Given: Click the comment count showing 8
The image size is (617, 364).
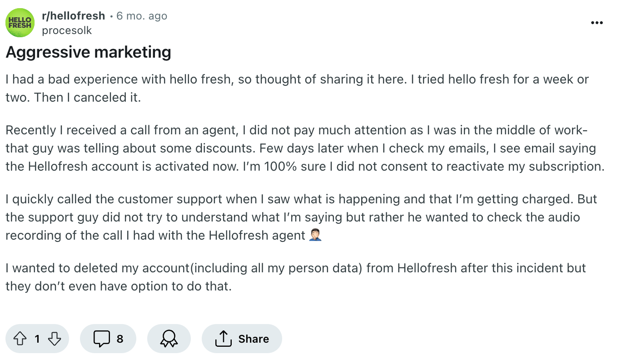Looking at the screenshot, I should (120, 339).
